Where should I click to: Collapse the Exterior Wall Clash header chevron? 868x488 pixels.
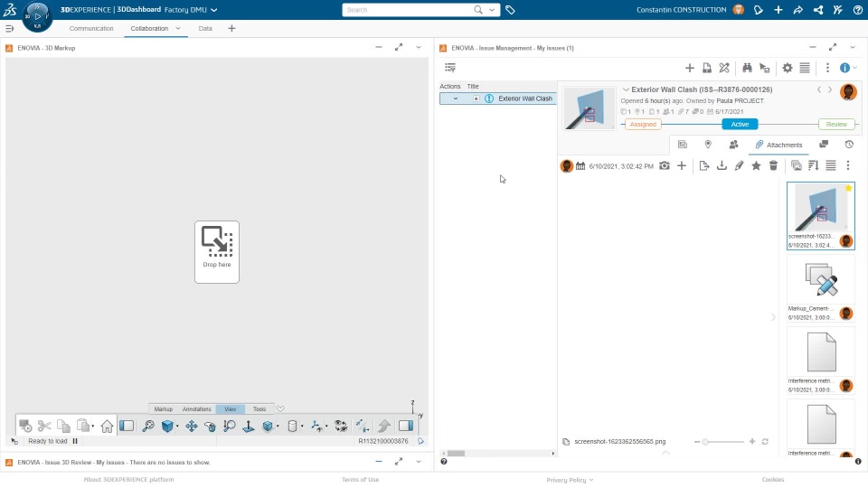point(626,89)
